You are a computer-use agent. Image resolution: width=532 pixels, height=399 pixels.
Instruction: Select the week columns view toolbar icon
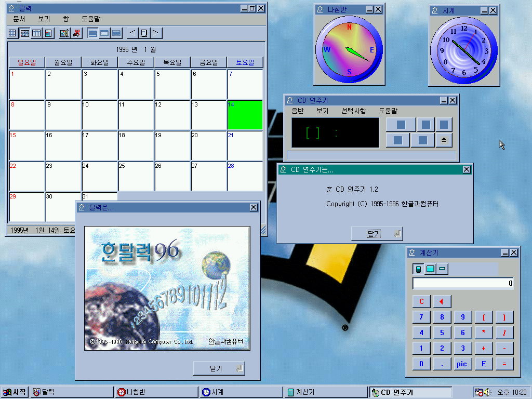coord(36,33)
